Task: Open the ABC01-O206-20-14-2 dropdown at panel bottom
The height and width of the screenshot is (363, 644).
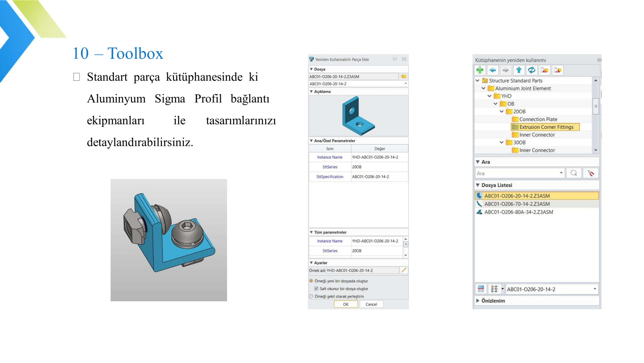Action: (x=594, y=289)
